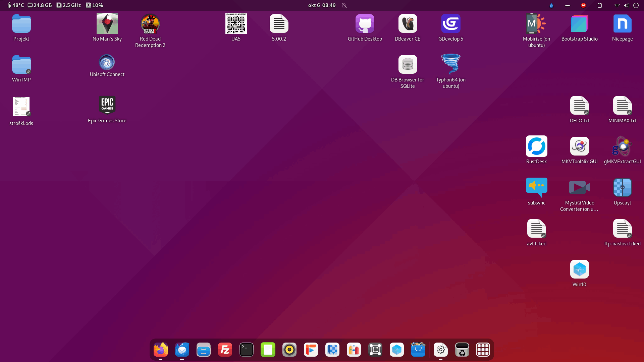This screenshot has height=362, width=644.
Task: Open Ubisoft Connect launcher
Action: (107, 62)
